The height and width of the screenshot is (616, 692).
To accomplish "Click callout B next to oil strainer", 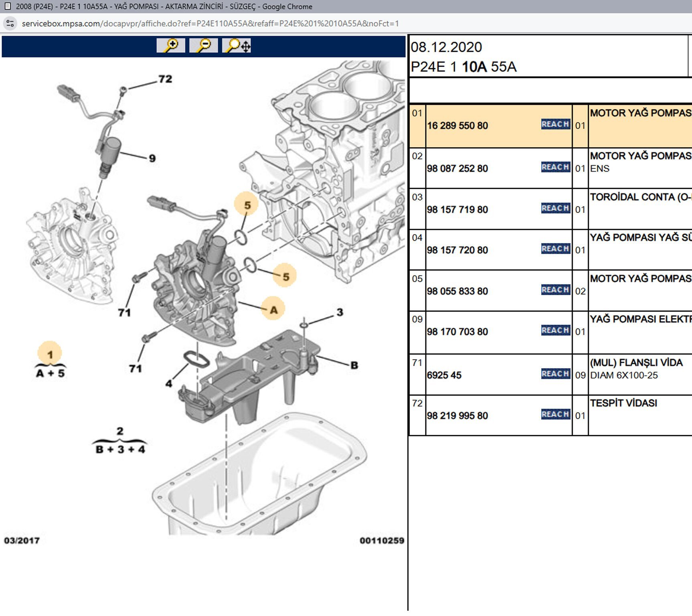I will coord(354,365).
